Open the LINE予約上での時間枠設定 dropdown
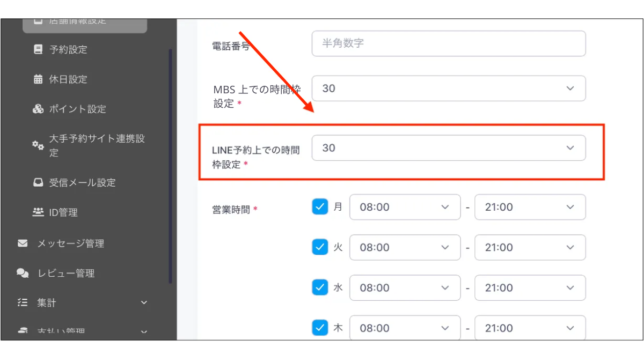Screen dimensions: 644x355 point(448,148)
